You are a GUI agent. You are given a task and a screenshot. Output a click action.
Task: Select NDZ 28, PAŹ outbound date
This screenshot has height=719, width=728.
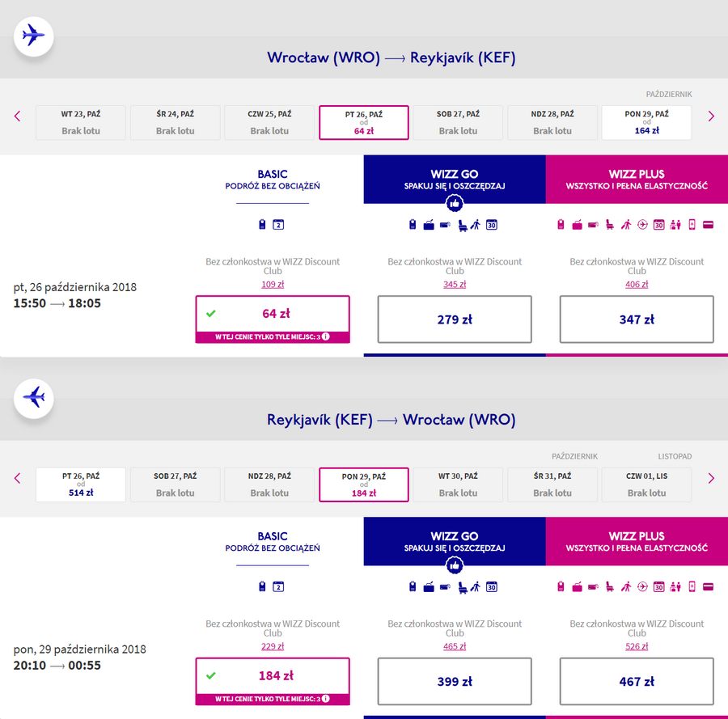(x=552, y=123)
